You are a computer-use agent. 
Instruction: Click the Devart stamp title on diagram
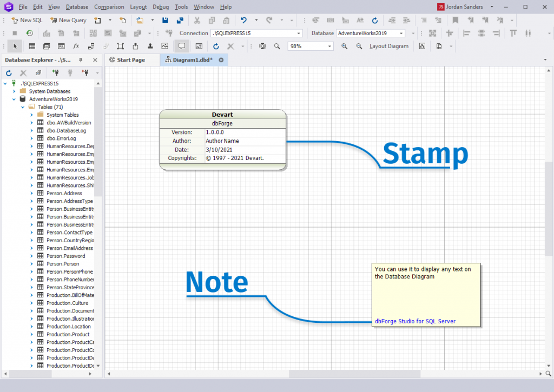(x=222, y=115)
